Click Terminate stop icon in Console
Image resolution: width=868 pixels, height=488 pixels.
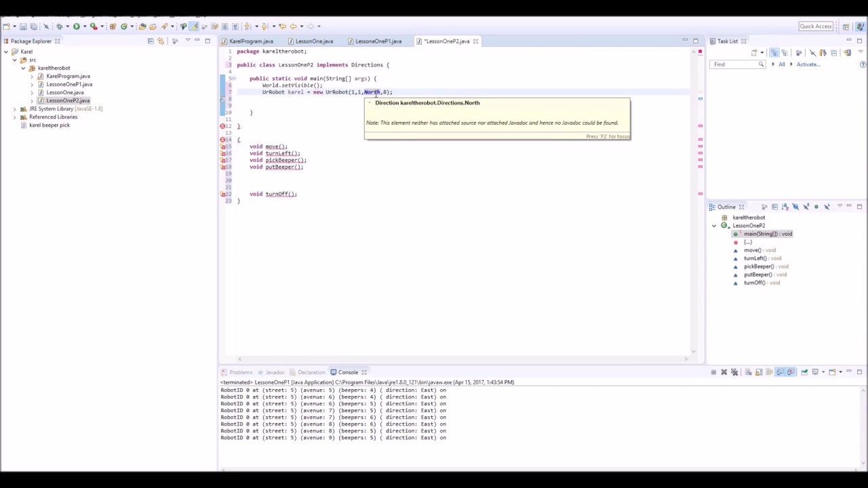[713, 372]
